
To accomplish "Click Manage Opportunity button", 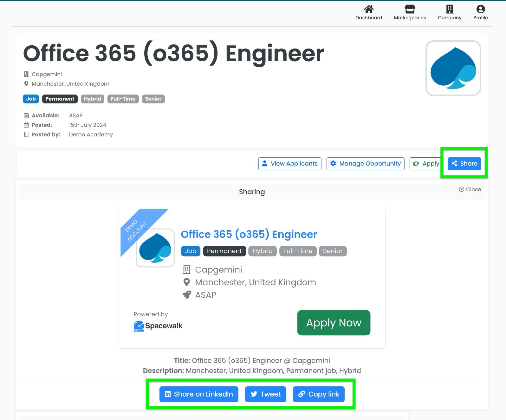I will (365, 164).
